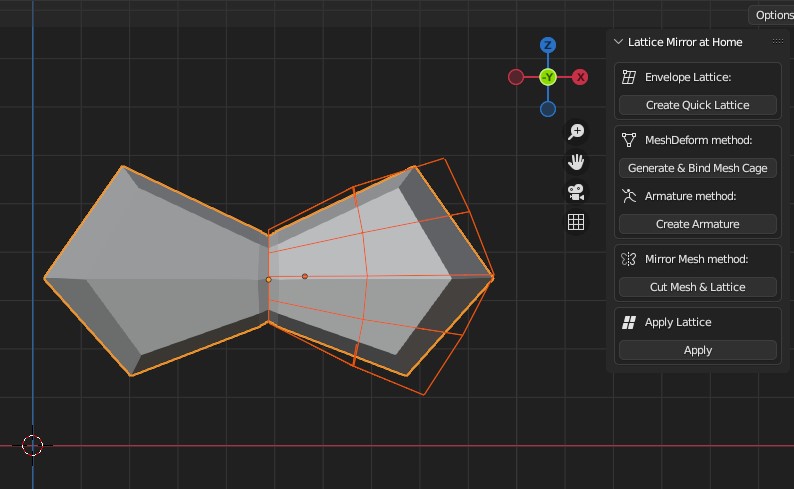Viewport: 794px width, 489px height.
Task: Click the Create Armature button
Action: [697, 224]
